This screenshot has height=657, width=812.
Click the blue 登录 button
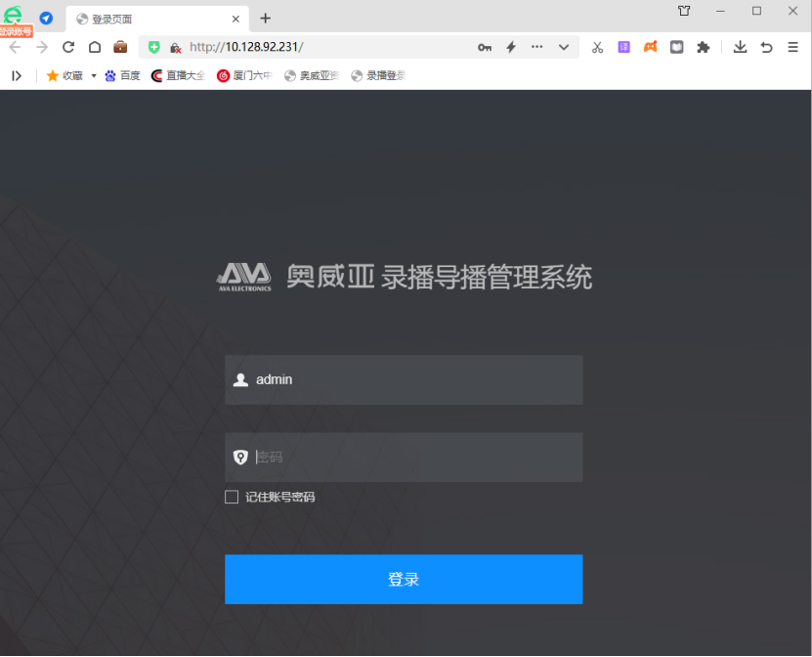404,579
